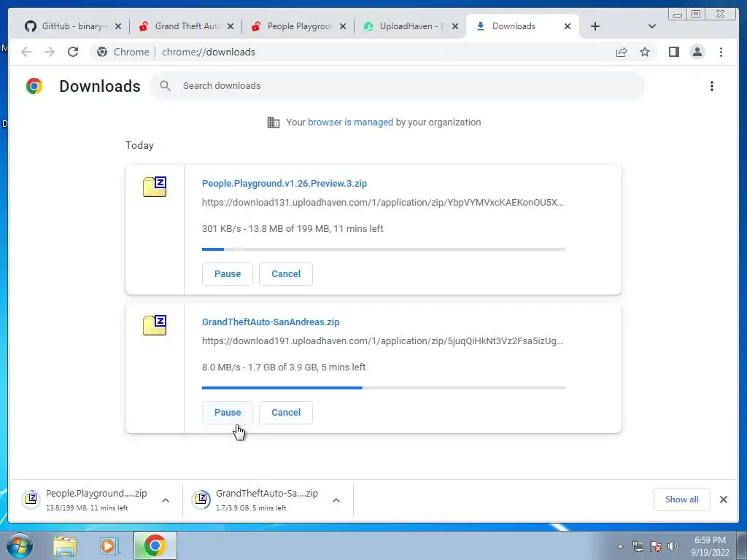
Task: Click the share page icon in address bar
Action: [x=622, y=52]
